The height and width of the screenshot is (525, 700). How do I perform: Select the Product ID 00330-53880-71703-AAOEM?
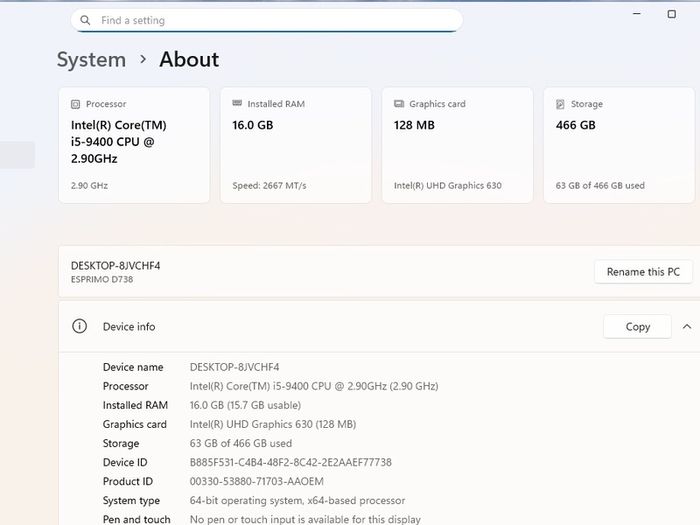(x=257, y=481)
